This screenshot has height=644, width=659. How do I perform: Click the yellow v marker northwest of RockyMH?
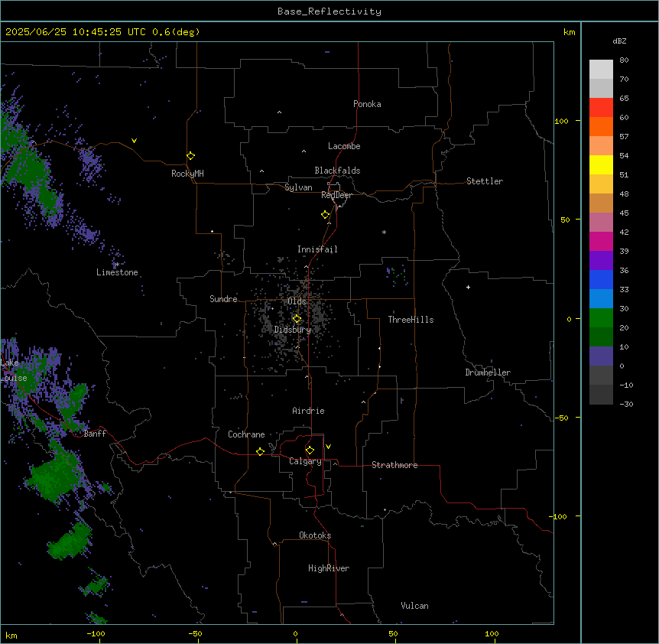tap(134, 141)
